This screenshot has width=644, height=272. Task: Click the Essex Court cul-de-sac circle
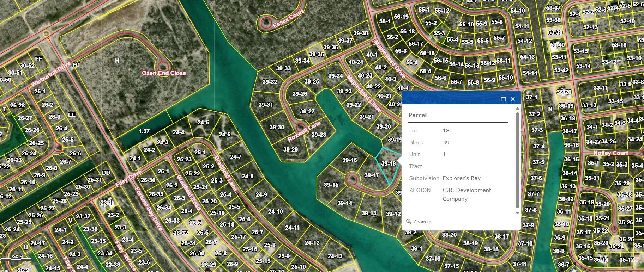tap(265, 23)
